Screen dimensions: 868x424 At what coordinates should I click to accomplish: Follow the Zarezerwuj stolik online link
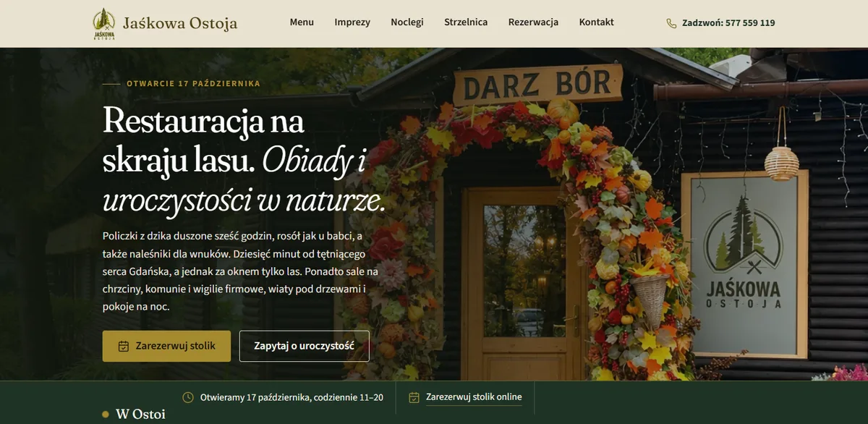click(x=474, y=397)
